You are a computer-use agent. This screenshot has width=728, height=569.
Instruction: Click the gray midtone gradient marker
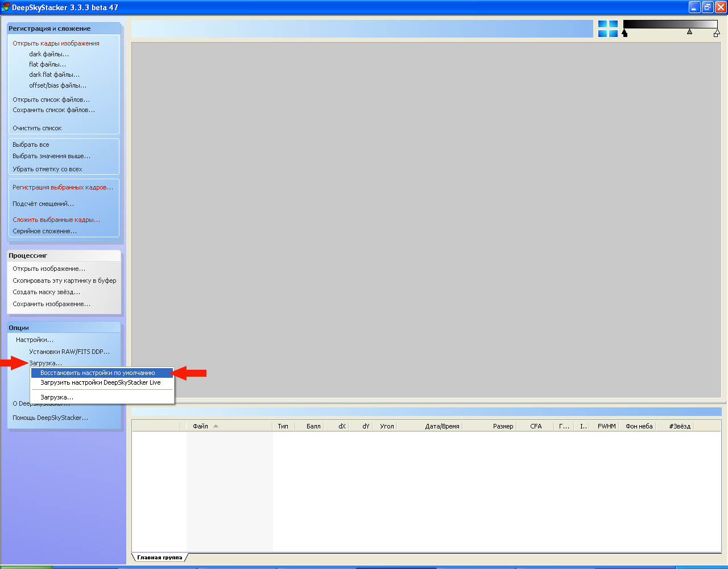689,32
